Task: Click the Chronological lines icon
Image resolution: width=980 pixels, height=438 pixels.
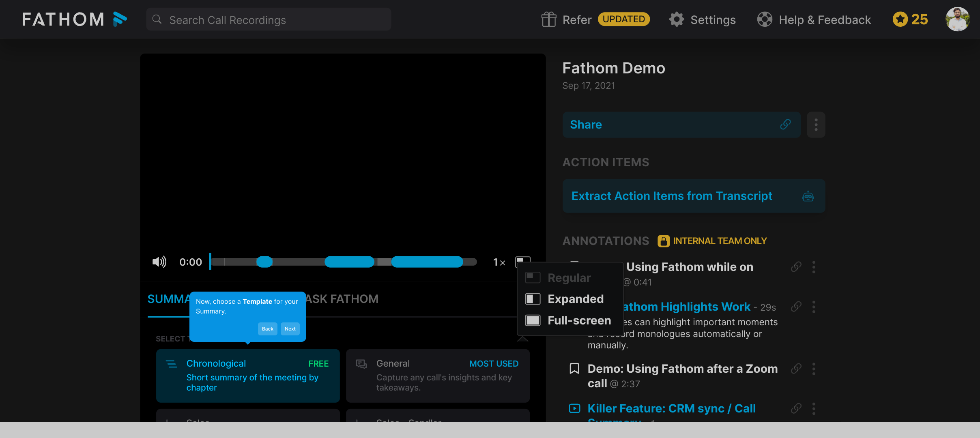Action: pyautogui.click(x=172, y=364)
